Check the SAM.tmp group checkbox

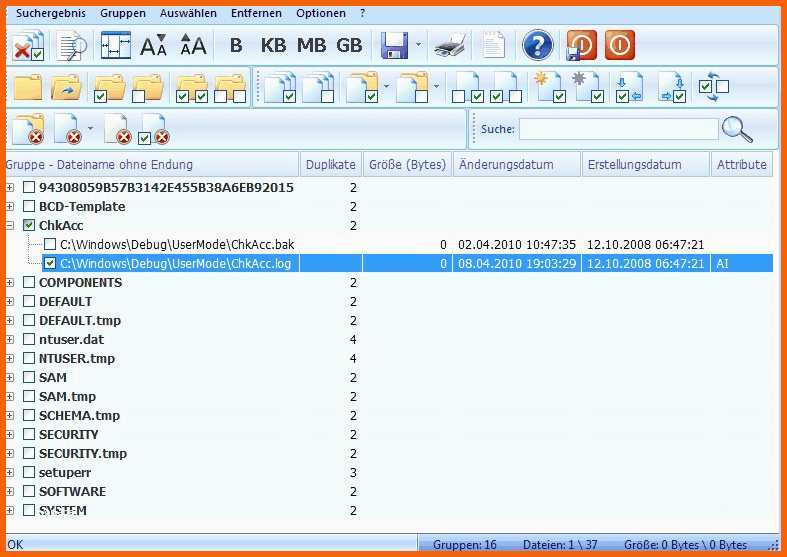click(x=29, y=396)
